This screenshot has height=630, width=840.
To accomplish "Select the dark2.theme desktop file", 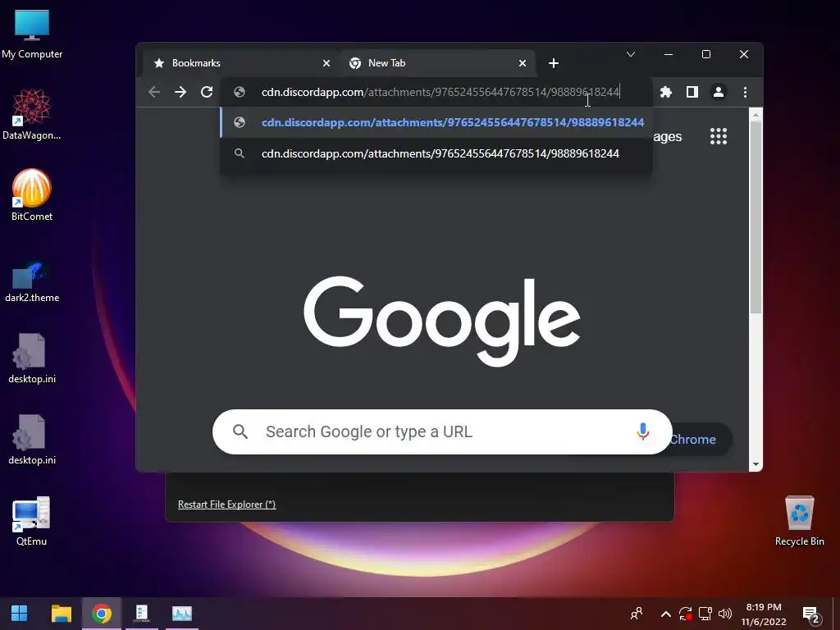I will [32, 282].
